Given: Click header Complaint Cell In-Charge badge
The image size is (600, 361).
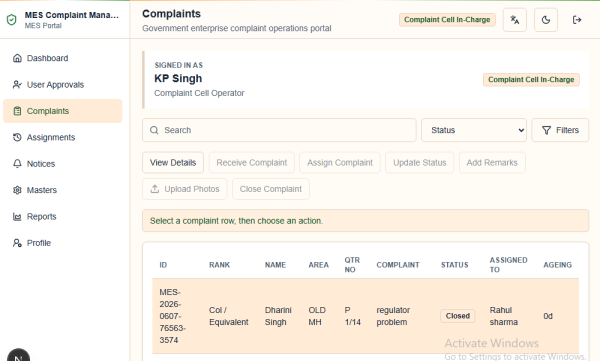Looking at the screenshot, I should (447, 20).
